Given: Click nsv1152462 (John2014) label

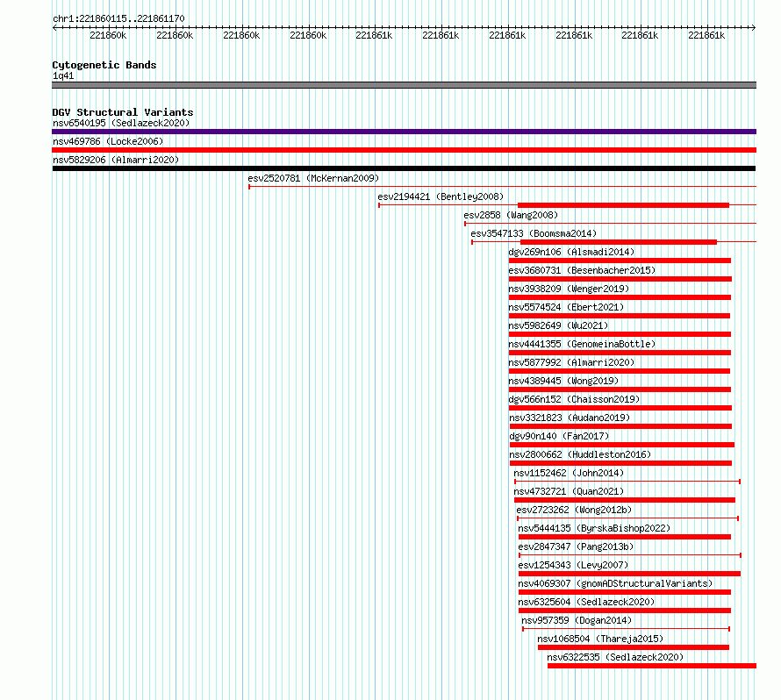Looking at the screenshot, I should (x=569, y=473).
